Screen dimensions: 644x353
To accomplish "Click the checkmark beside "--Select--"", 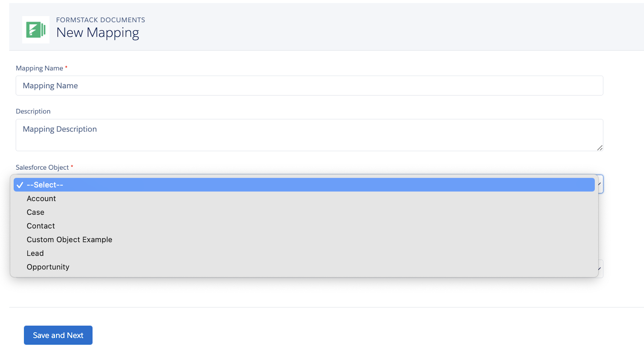I will pos(19,185).
